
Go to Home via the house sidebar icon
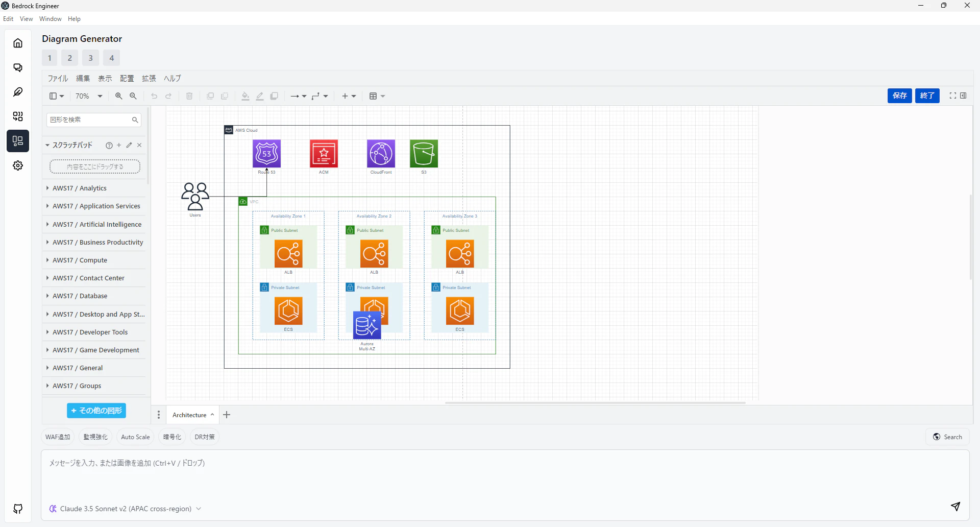[18, 43]
